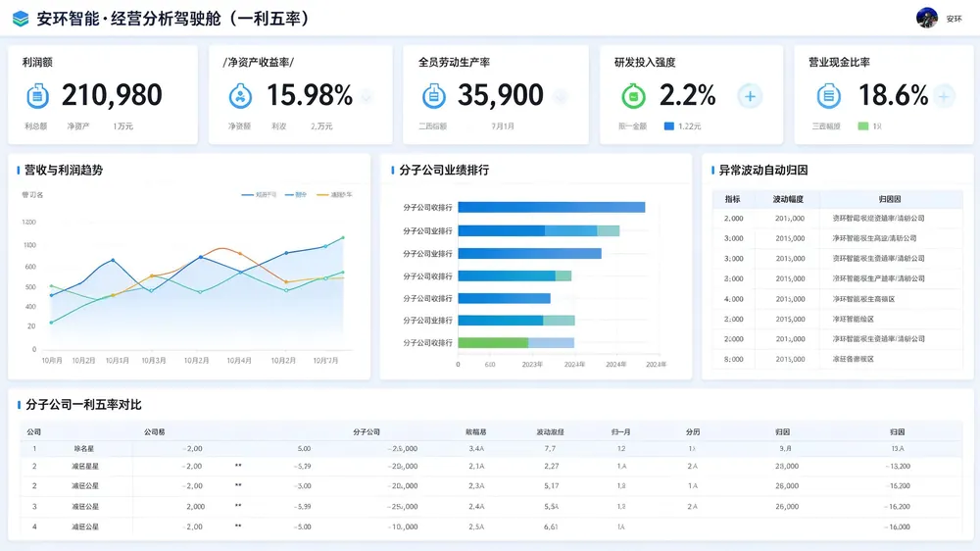Screen dimensions: 980x551
Task: Click the 3,4A cell in first row
Action: pyautogui.click(x=476, y=448)
